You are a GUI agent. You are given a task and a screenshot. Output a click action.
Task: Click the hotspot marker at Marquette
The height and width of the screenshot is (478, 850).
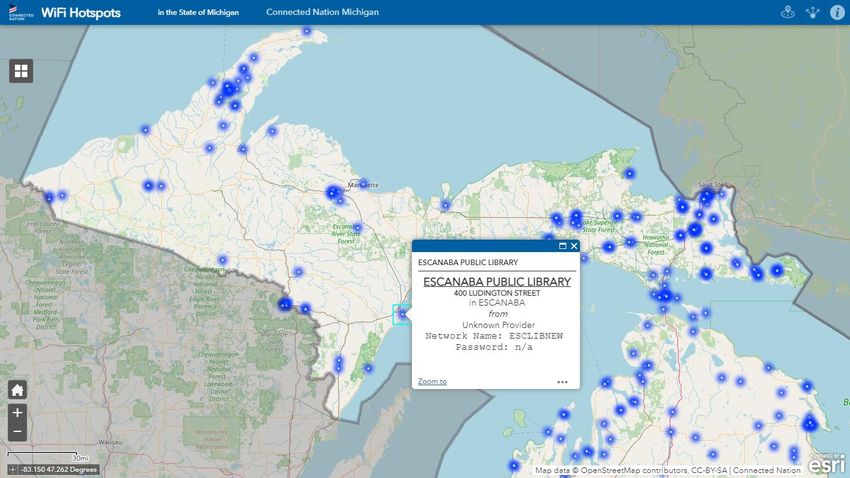(333, 191)
